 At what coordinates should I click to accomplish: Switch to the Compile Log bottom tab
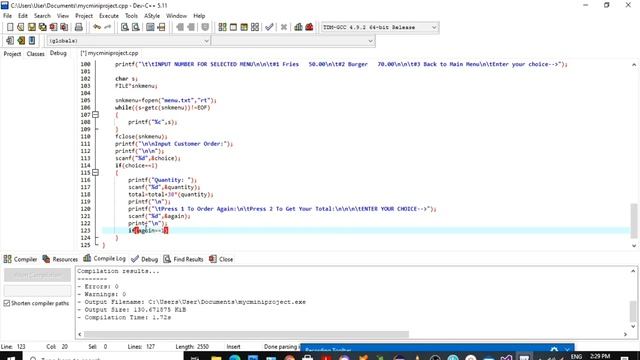[104, 259]
